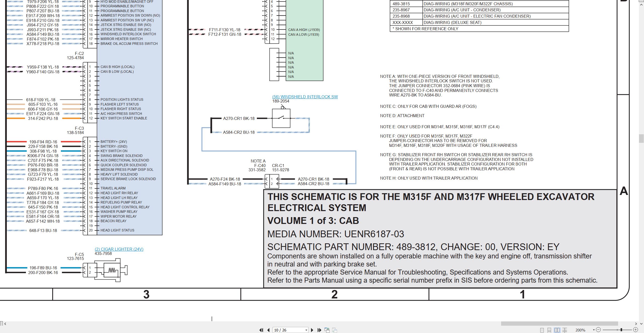Go to the previous page
This screenshot has height=333, width=644.
click(x=268, y=330)
